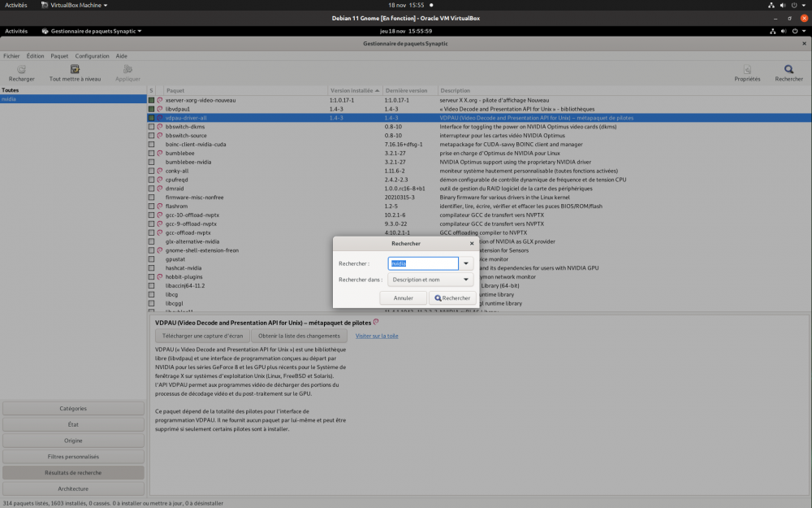The image size is (812, 508).
Task: Click the Appliquer toolbar icon
Action: pyautogui.click(x=127, y=69)
